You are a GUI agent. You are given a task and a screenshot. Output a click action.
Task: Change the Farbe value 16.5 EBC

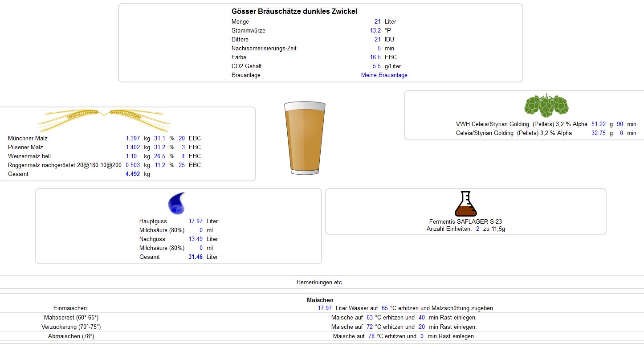(x=375, y=57)
